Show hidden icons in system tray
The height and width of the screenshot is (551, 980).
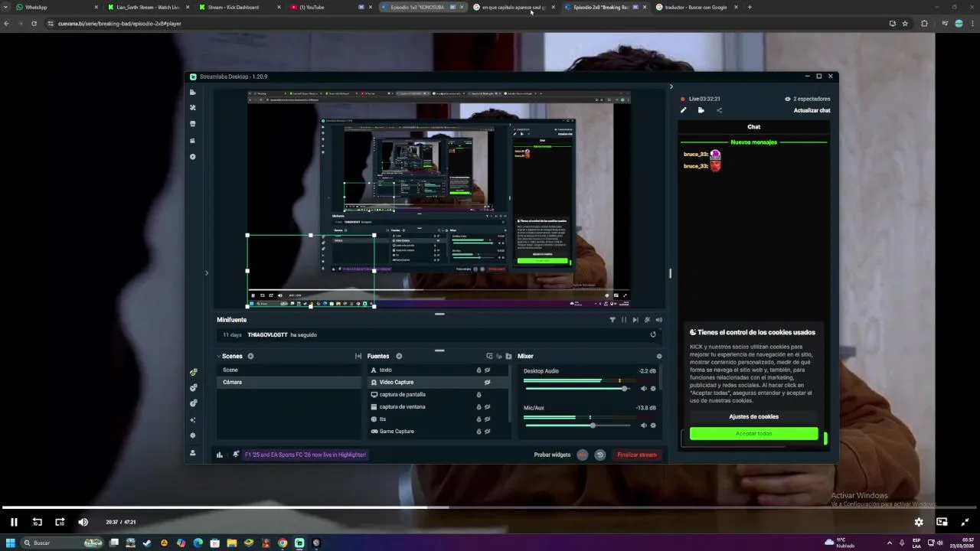[x=890, y=543]
